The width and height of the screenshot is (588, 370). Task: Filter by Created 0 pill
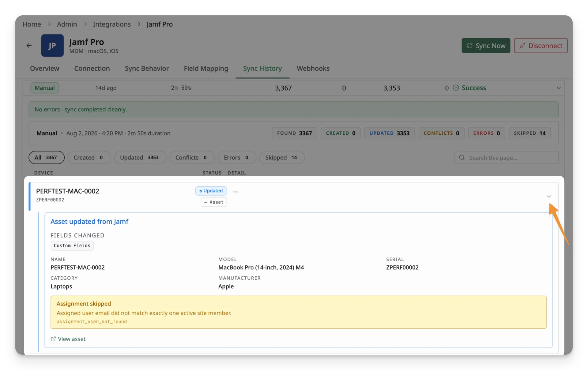[x=89, y=157]
